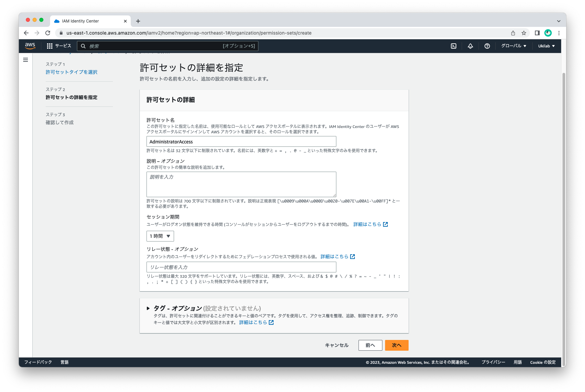Open the Chrome three-dot menu
Viewport: 585px width, 392px height.
(559, 33)
